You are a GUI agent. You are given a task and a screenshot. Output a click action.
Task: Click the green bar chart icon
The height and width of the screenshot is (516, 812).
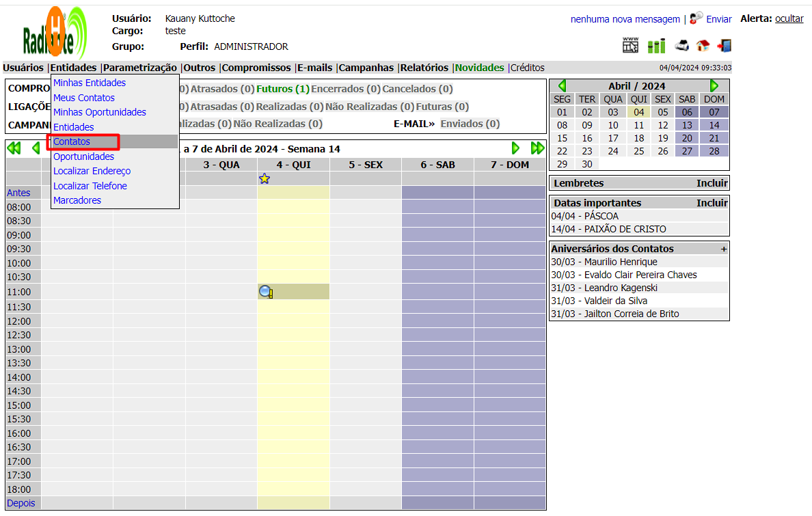[x=656, y=46]
